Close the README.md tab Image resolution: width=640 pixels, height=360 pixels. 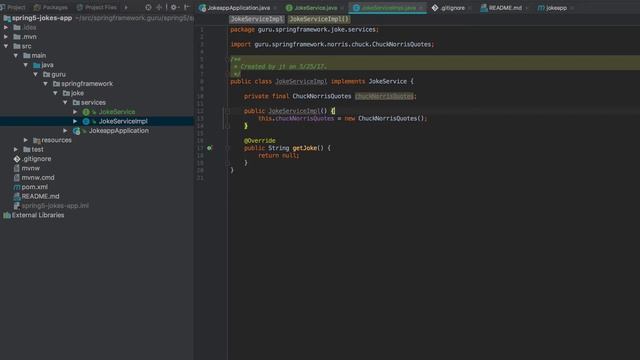coord(527,8)
